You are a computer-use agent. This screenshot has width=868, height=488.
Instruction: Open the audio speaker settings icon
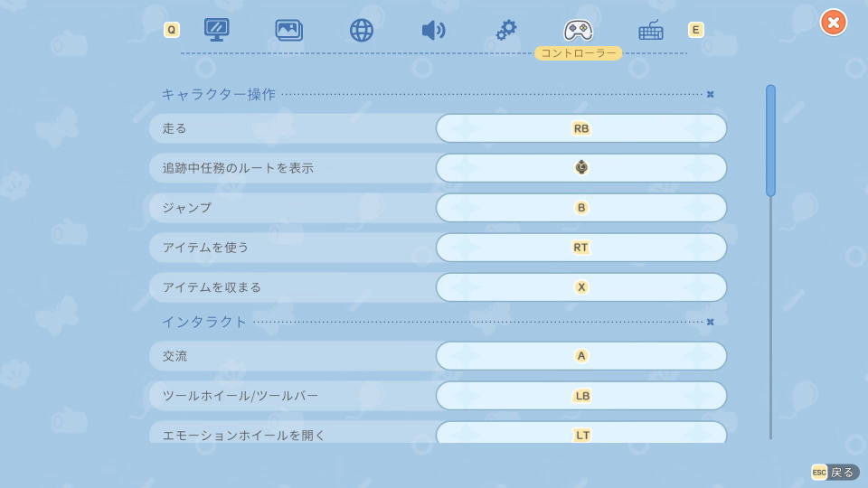tap(433, 30)
